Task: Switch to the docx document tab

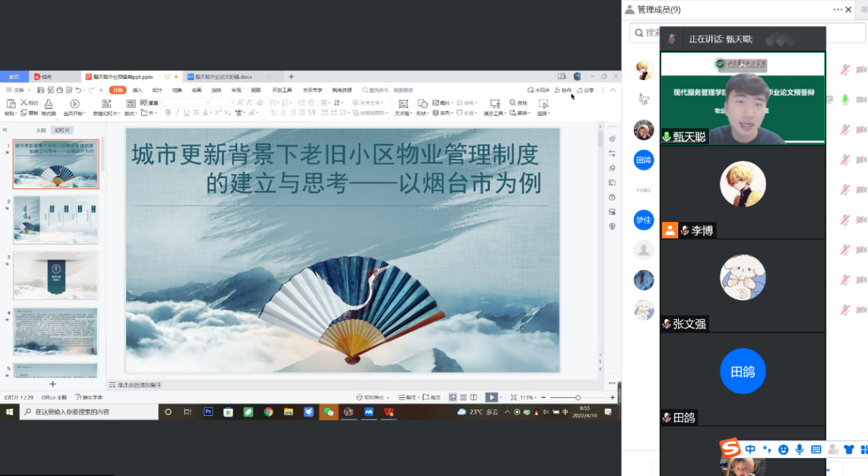Action: pos(222,77)
